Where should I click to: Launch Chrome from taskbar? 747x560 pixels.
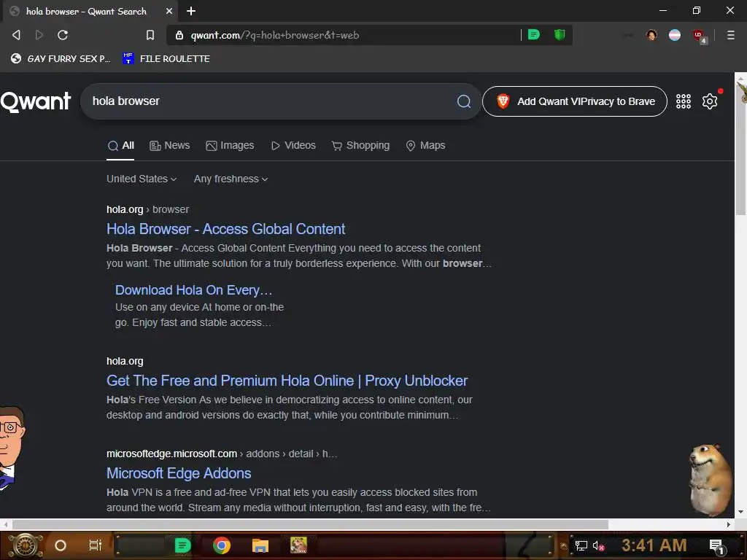[222, 545]
